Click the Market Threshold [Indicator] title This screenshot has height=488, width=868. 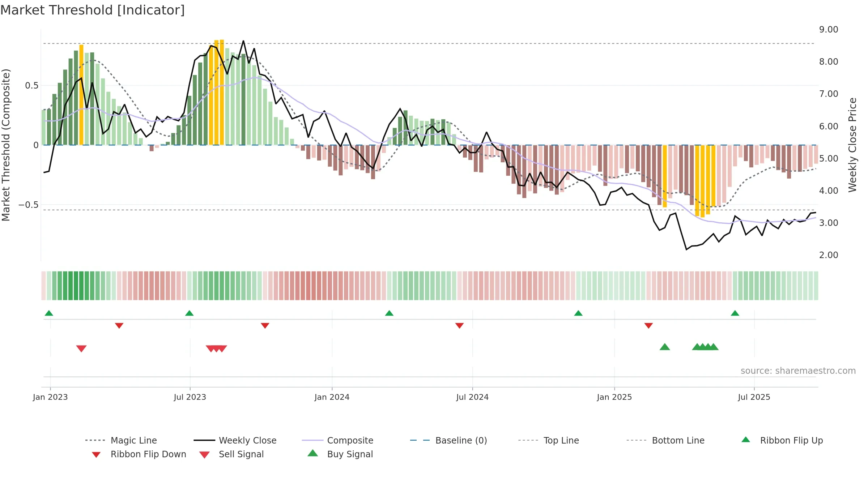[x=93, y=10]
